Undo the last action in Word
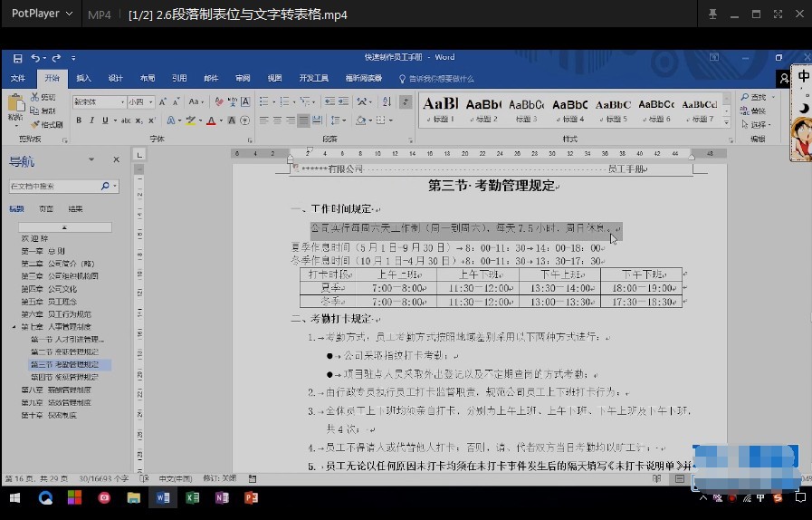Image resolution: width=812 pixels, height=520 pixels. click(x=35, y=58)
